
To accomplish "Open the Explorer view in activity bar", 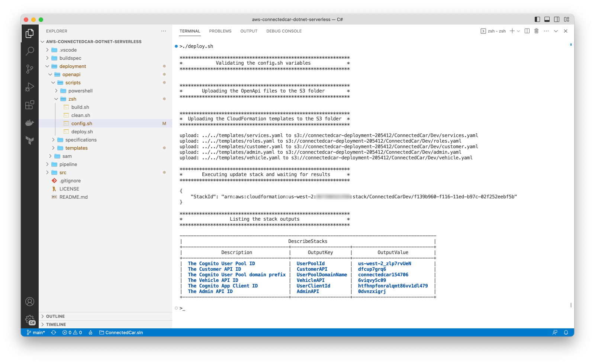I will (x=30, y=33).
